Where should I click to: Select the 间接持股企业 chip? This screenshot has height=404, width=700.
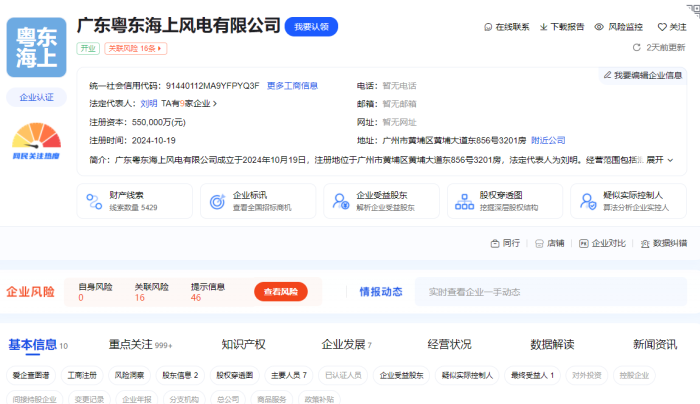point(34,399)
